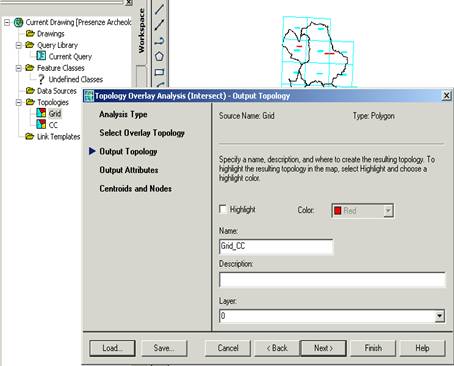
Task: Select the Rectangle tool icon
Action: coord(159,72)
